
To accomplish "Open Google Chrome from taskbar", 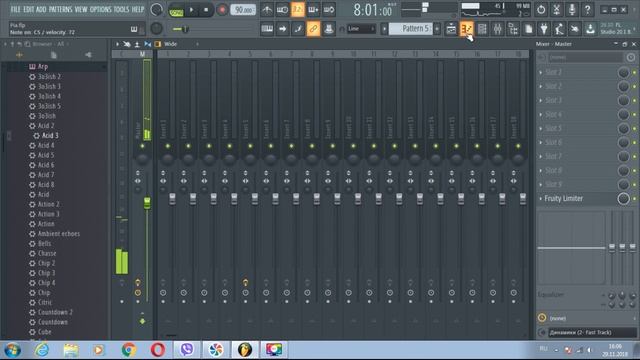I will (x=129, y=350).
